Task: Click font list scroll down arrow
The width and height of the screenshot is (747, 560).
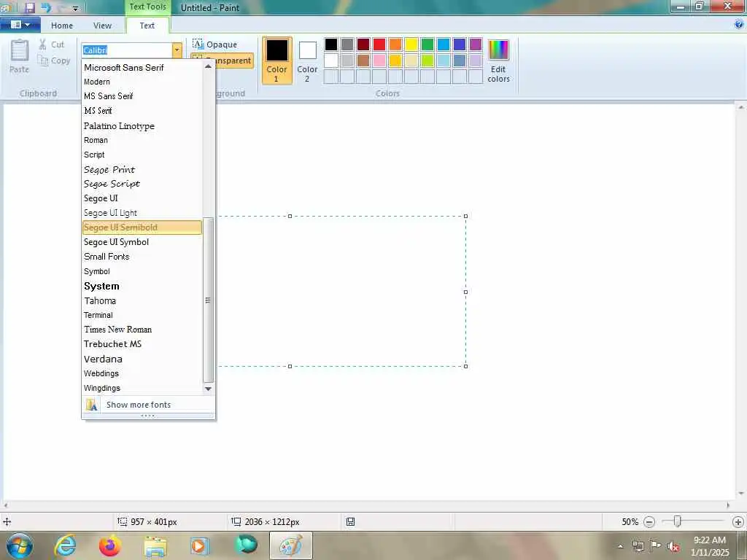Action: coord(208,389)
